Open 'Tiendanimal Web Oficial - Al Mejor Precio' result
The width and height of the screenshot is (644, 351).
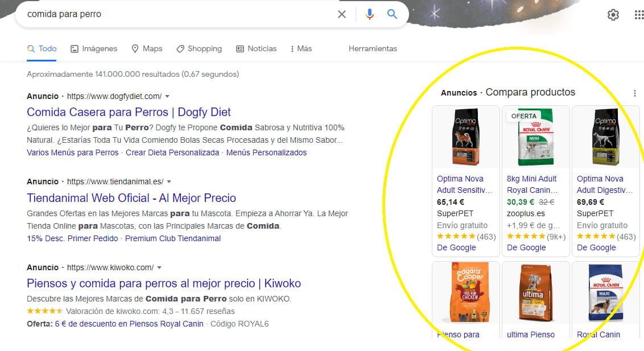(131, 198)
